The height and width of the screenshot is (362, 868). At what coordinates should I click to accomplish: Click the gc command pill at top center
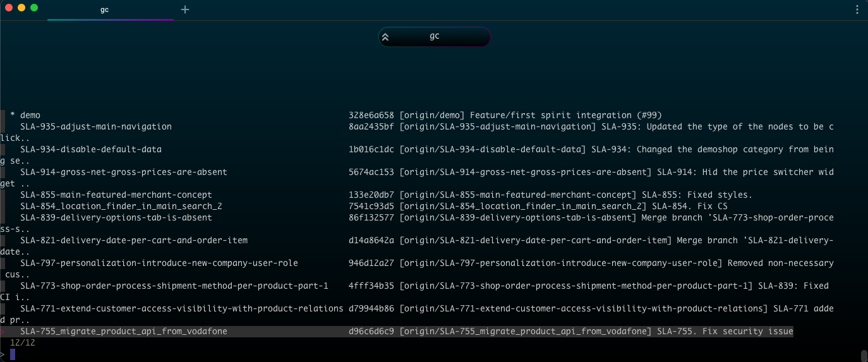point(435,37)
